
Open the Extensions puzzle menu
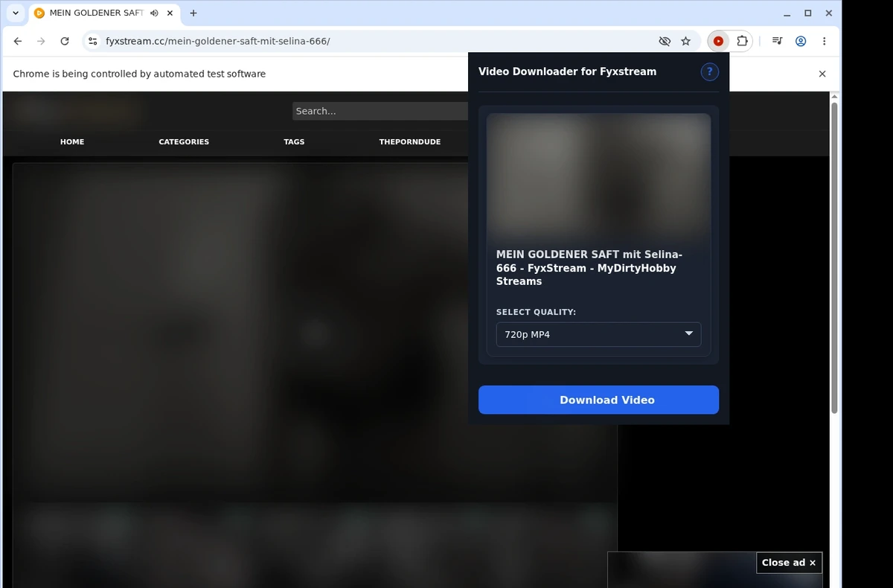[x=742, y=41]
